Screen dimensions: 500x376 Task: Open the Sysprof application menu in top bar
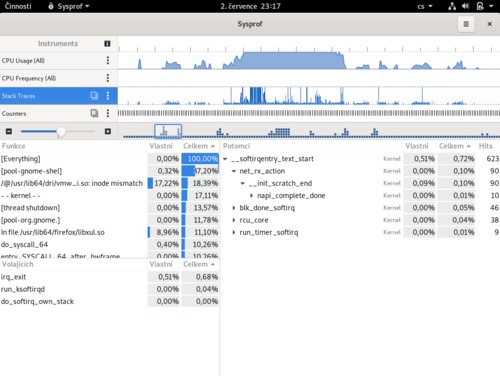(69, 6)
